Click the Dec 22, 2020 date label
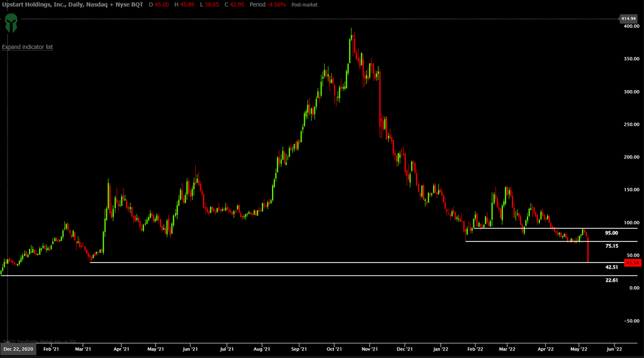 [x=19, y=348]
